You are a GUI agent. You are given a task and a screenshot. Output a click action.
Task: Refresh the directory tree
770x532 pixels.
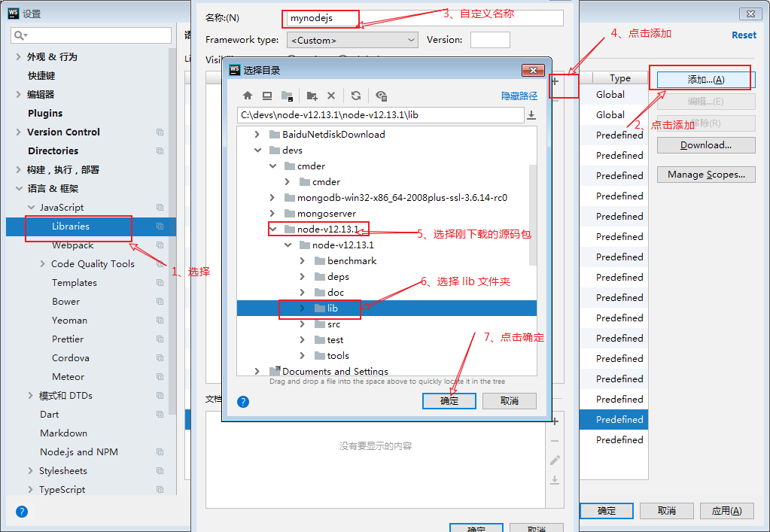point(356,96)
